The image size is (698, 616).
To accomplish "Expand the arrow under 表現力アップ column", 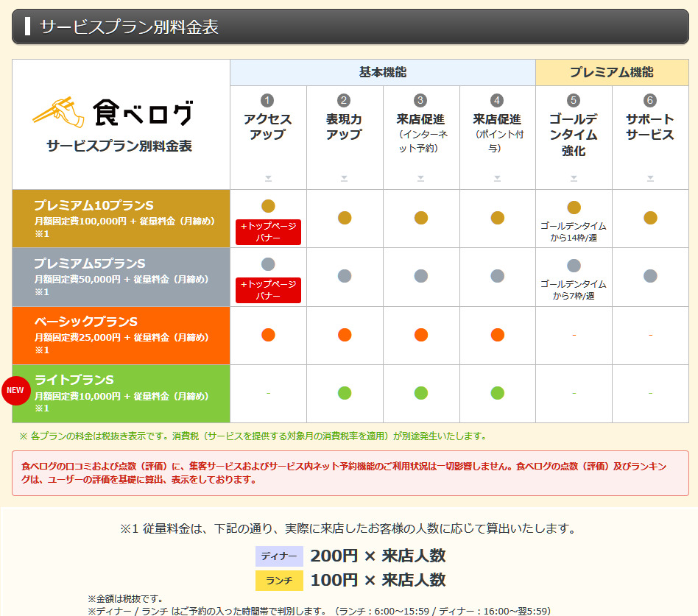I will coord(345,178).
